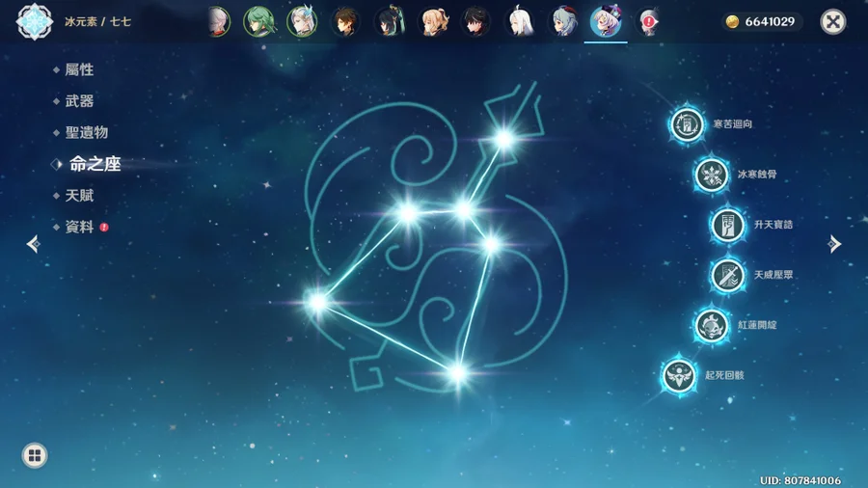This screenshot has width=868, height=488.
Task: Select the green-haired character portrait
Action: (258, 21)
